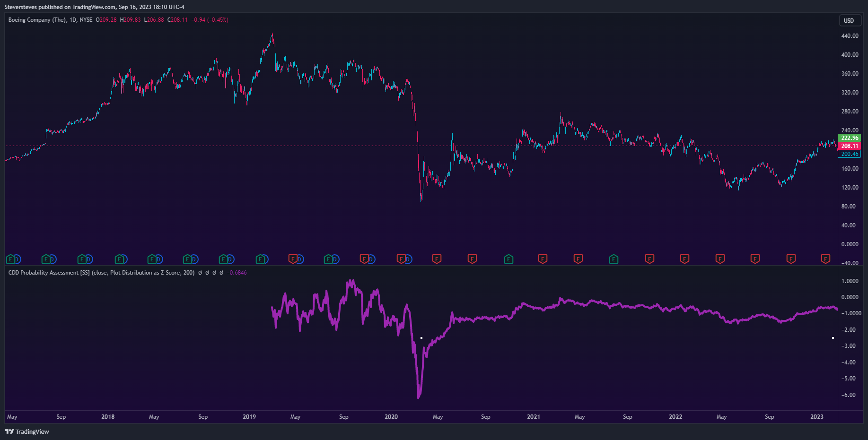Click the red earnings marker above May 2022

(x=720, y=259)
